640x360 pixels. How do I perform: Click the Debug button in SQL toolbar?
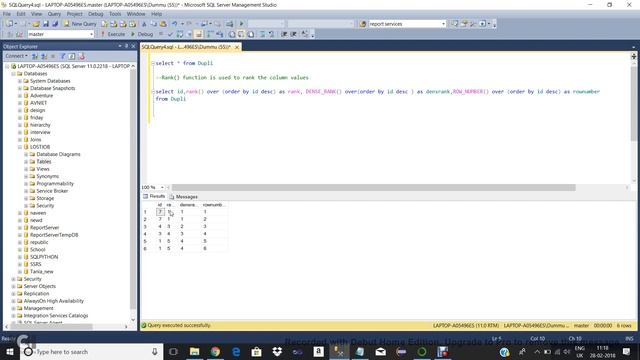tap(142, 34)
